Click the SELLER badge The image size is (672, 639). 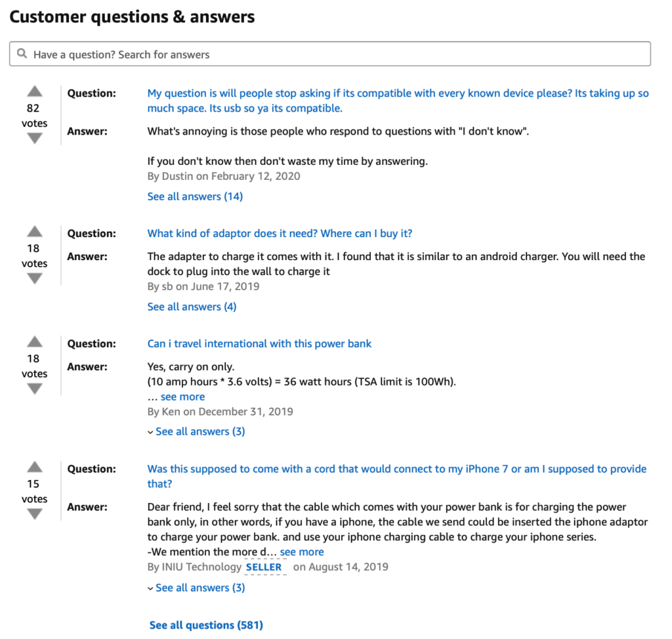[264, 567]
